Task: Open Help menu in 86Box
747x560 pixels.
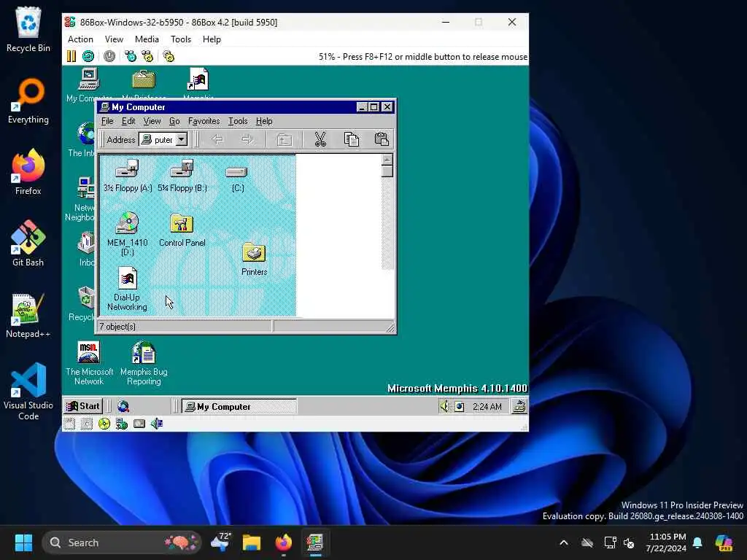Action: click(x=212, y=39)
